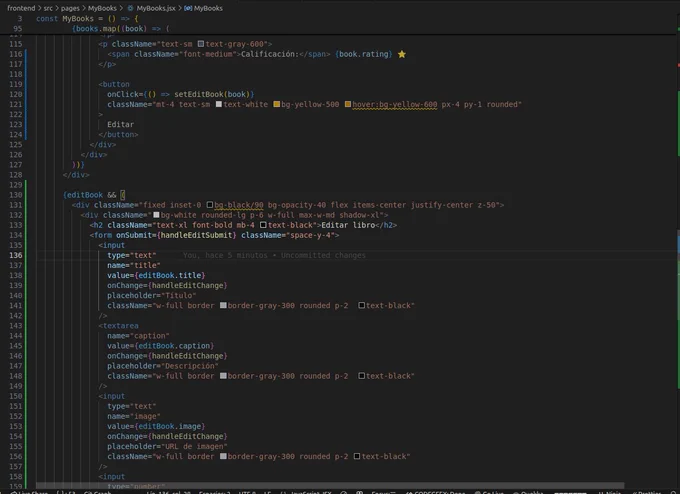Jump to sticky line '{books.map((book) => ('
680x494 pixels.
click(121, 29)
